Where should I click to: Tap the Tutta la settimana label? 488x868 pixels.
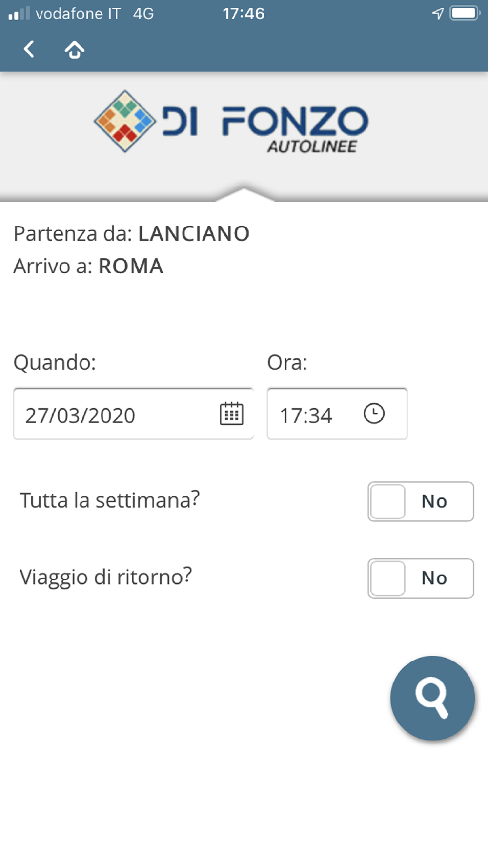pos(110,500)
